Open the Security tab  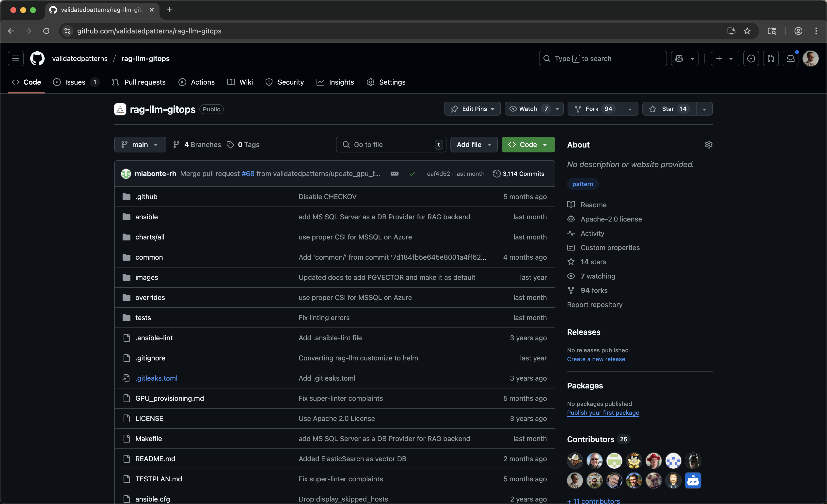click(x=285, y=82)
